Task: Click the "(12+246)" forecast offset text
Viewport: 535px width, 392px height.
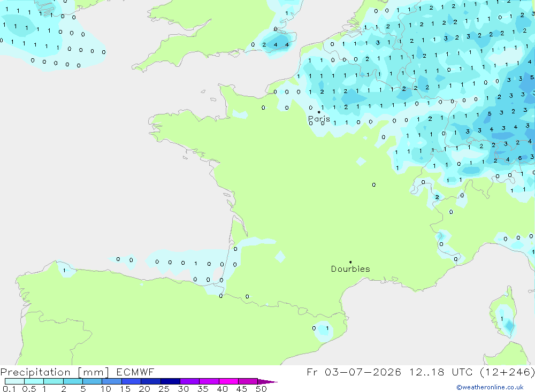Action: point(507,372)
